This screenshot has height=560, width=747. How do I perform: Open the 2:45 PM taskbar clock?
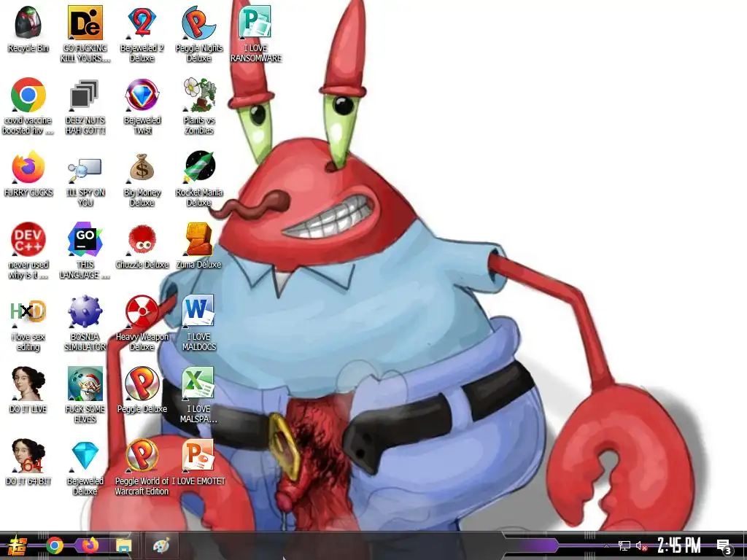tap(679, 545)
